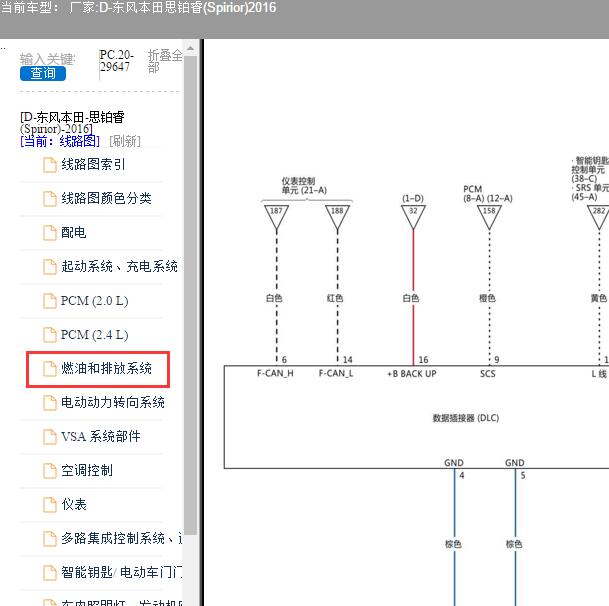Viewport: 609px width, 606px height.
Task: Click the sidebar scrollbar up arrow
Action: tap(190, 48)
